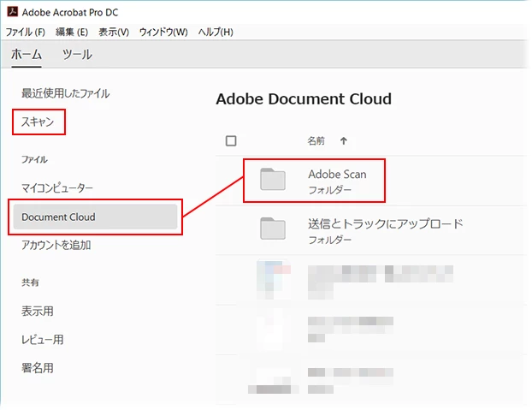Click the ascending sort arrow beside 名前
Image resolution: width=532 pixels, height=410 pixels.
[343, 140]
